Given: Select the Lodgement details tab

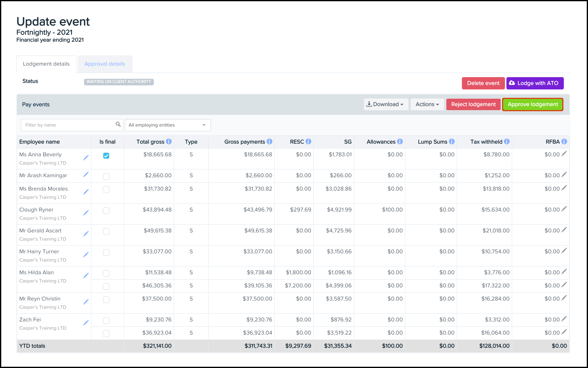Looking at the screenshot, I should (46, 64).
